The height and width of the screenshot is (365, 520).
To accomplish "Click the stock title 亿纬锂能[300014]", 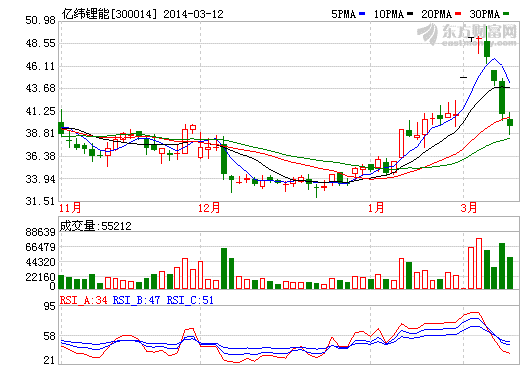I will 109,14.
